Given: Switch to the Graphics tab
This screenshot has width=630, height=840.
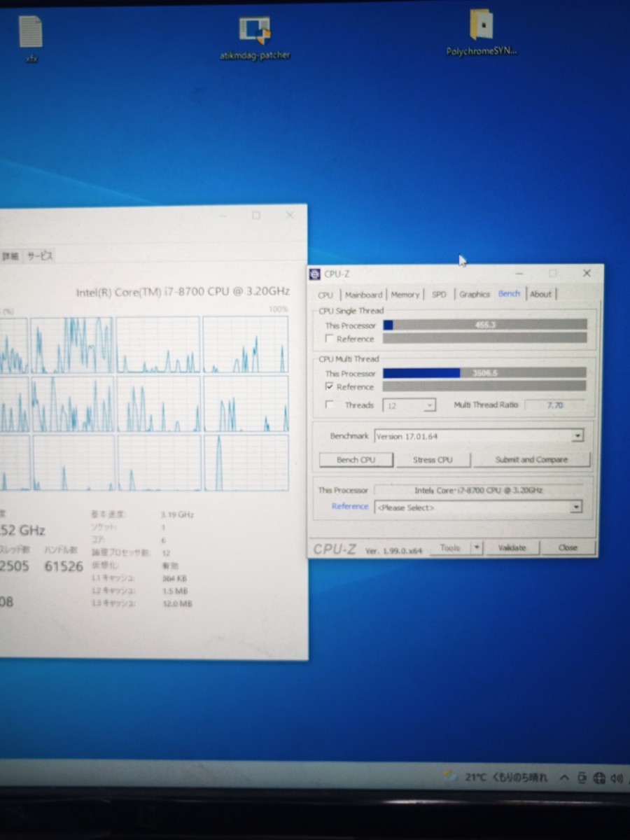Looking at the screenshot, I should 475,295.
